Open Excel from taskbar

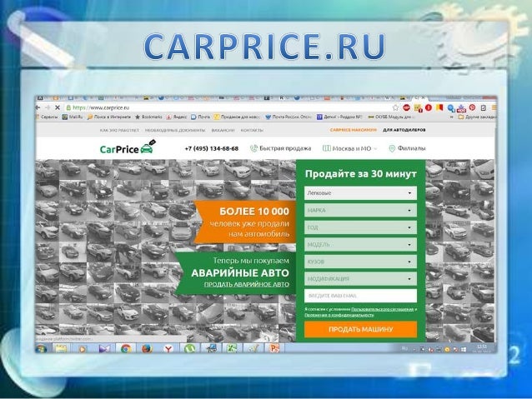click(232, 348)
